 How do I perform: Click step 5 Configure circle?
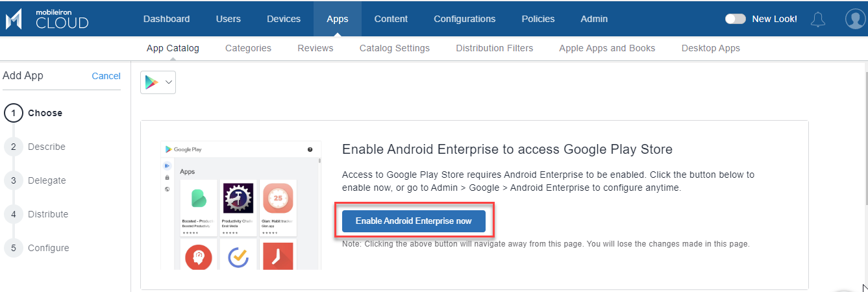(x=14, y=248)
